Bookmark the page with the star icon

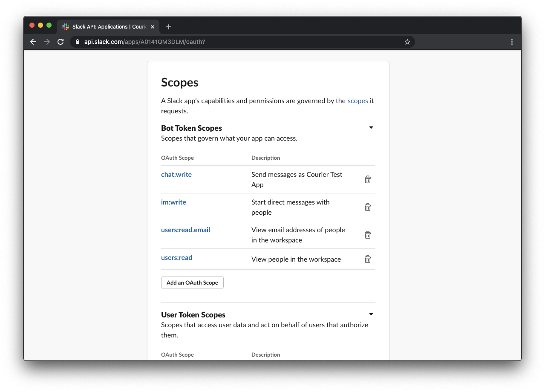[x=407, y=42]
